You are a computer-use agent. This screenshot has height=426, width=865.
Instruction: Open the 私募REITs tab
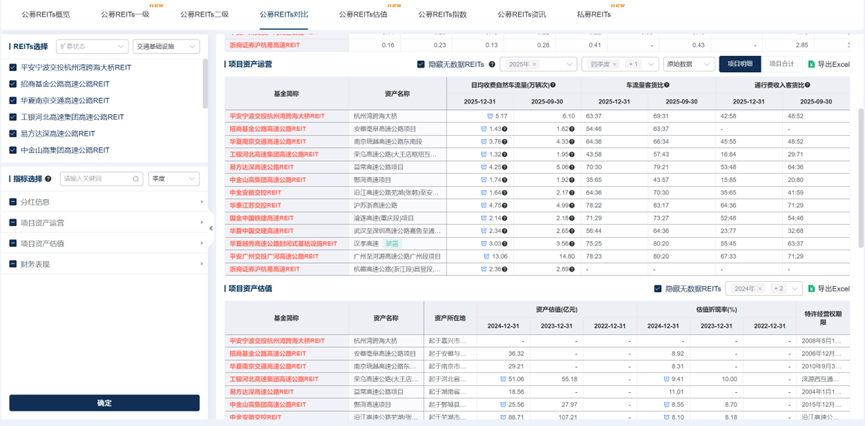[x=593, y=15]
